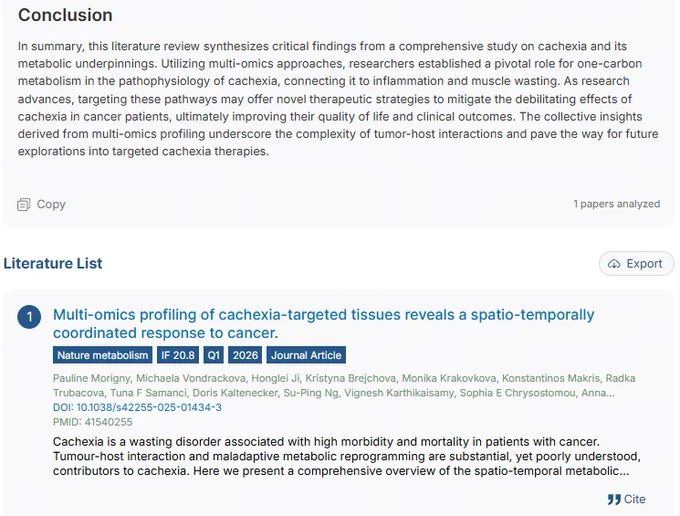Click the Export button
The image size is (680, 516).
pos(636,264)
